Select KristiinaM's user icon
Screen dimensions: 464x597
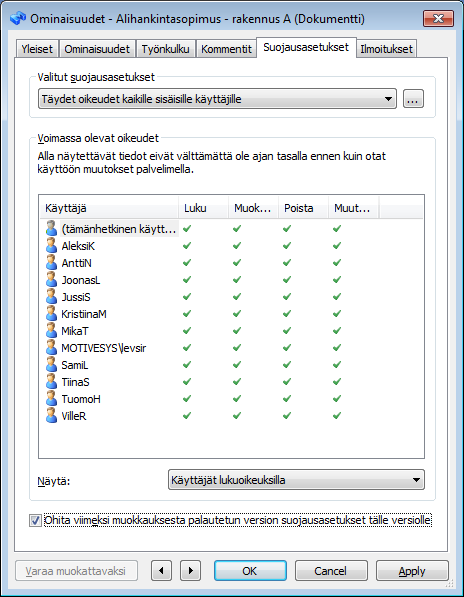tap(51, 314)
